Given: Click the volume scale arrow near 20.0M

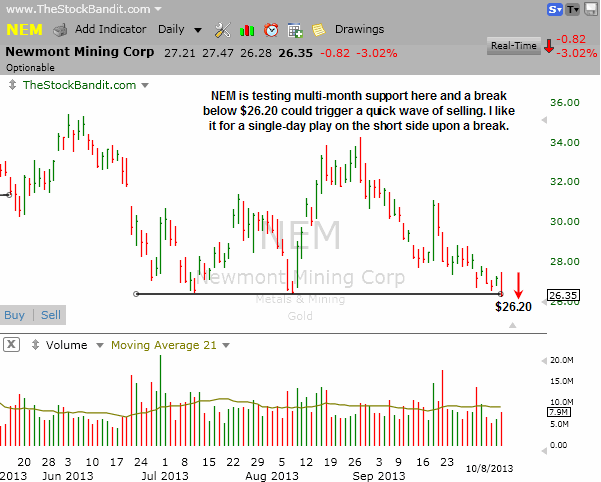Looking at the screenshot, I should pyautogui.click(x=544, y=361).
